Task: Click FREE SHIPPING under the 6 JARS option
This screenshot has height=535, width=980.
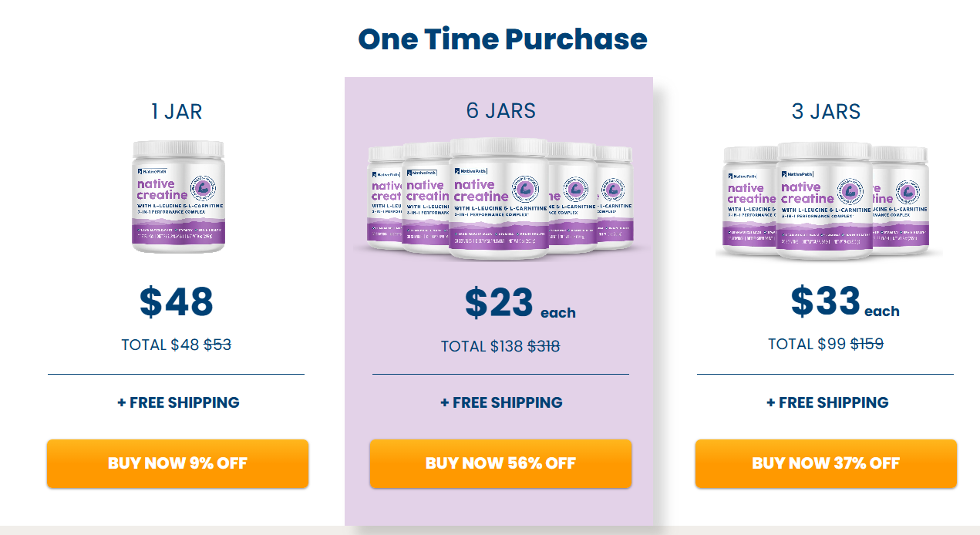Action: point(501,402)
